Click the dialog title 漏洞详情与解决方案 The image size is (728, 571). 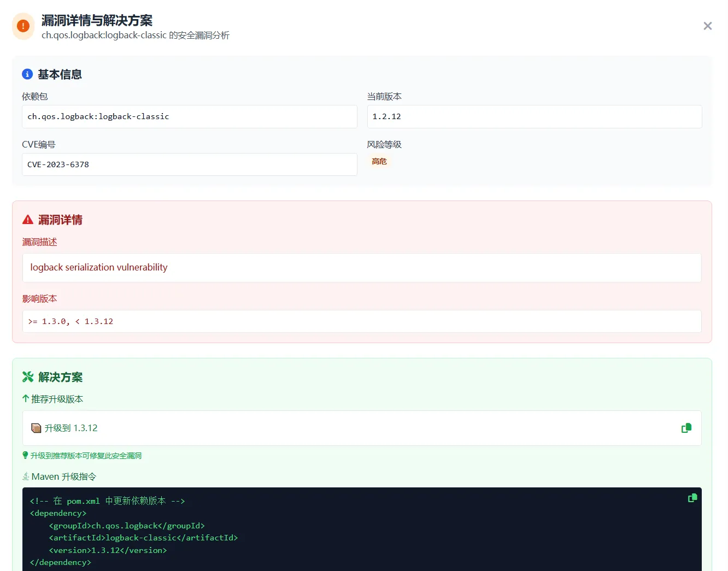coord(97,20)
